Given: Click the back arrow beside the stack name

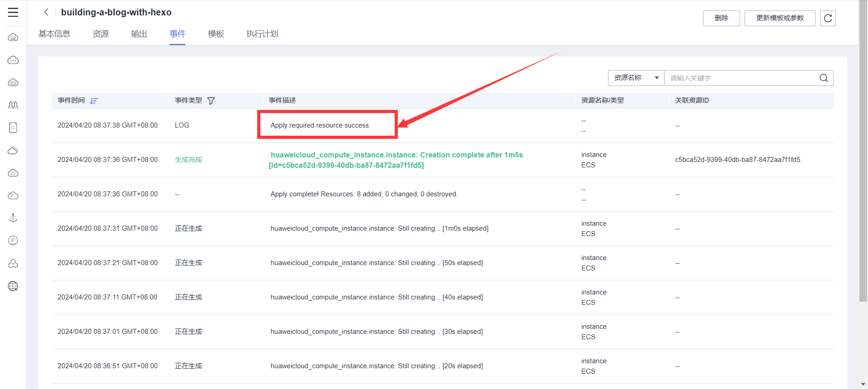Looking at the screenshot, I should (x=46, y=12).
